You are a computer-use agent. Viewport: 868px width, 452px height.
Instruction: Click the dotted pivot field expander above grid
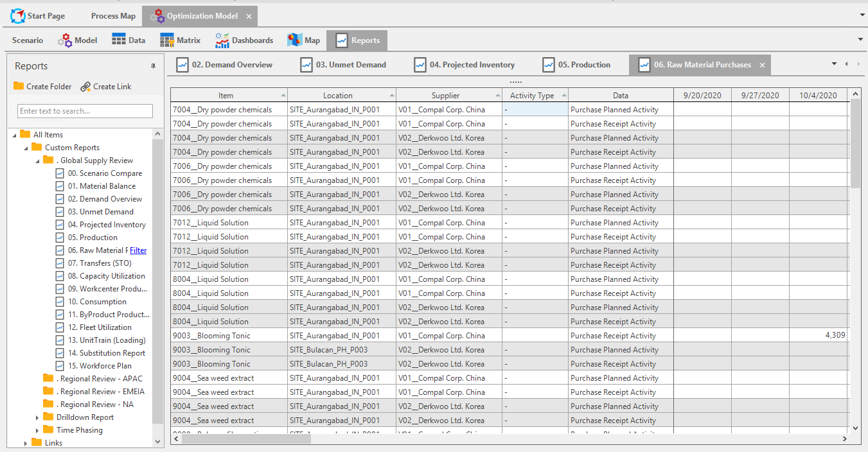(x=515, y=82)
